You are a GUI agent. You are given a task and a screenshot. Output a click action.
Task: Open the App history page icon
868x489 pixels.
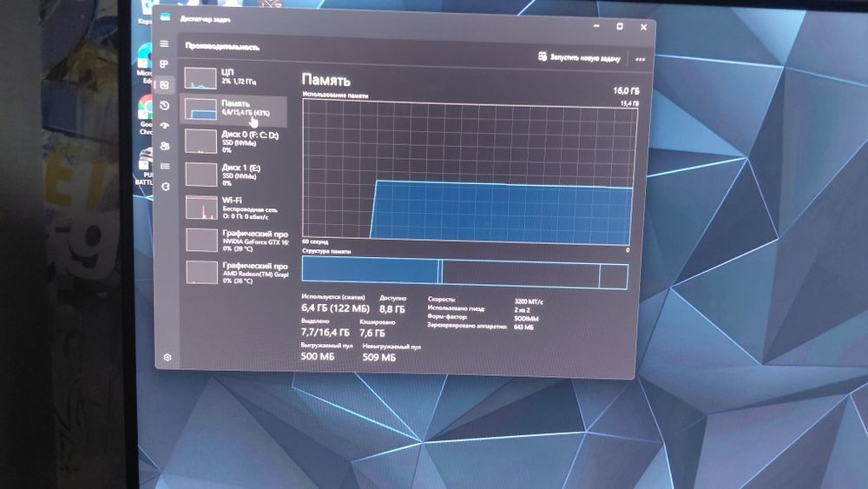[164, 105]
